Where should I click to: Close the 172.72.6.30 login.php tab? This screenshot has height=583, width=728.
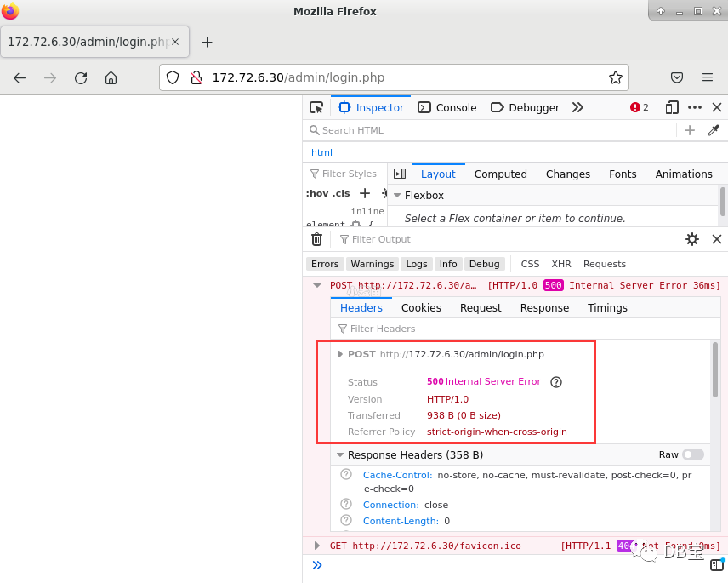point(175,42)
